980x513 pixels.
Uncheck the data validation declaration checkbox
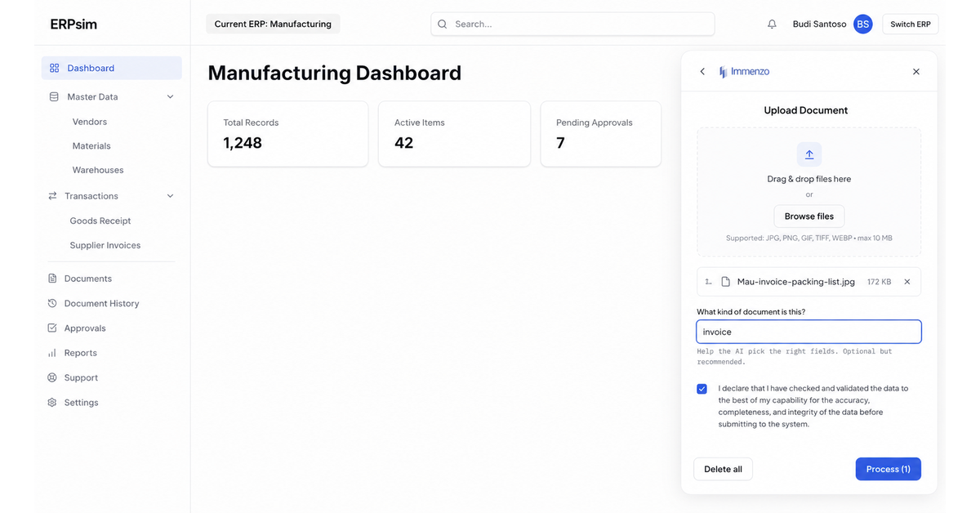coord(702,389)
